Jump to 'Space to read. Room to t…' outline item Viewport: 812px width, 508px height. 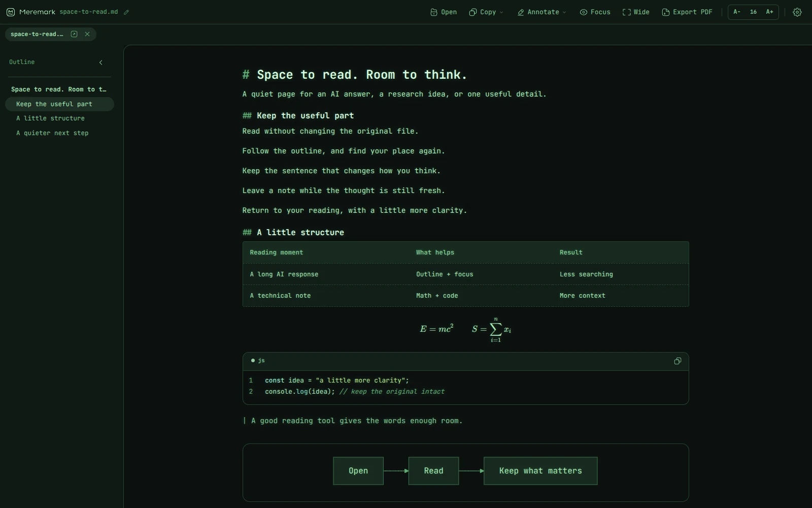tap(59, 89)
